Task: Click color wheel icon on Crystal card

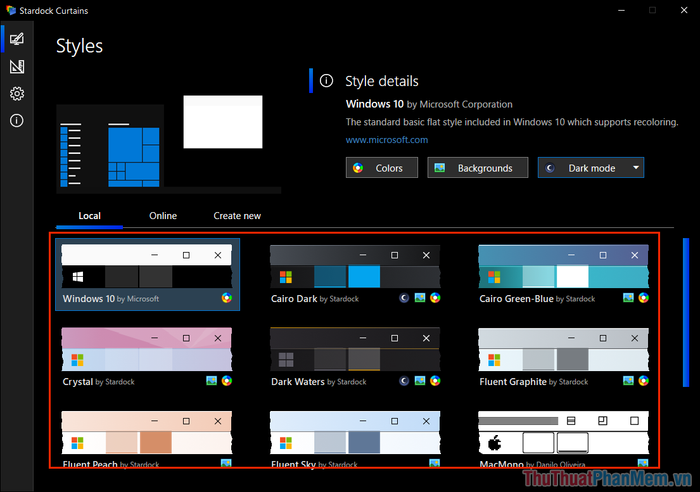Action: 227,381
